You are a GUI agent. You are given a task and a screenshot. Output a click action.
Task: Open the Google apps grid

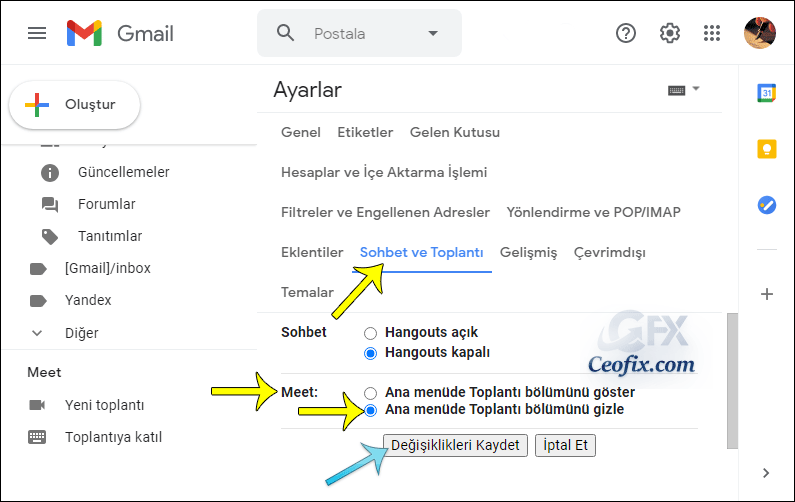(712, 33)
